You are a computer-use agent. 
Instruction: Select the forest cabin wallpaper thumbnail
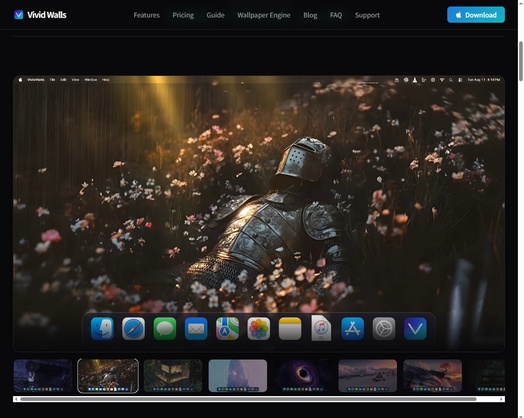click(173, 376)
